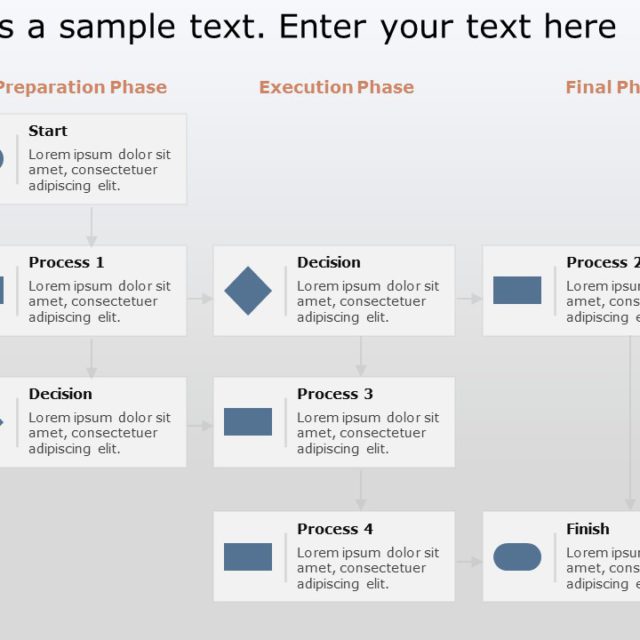
Task: Select the arrow from Process 4 to Finish
Action: click(469, 562)
